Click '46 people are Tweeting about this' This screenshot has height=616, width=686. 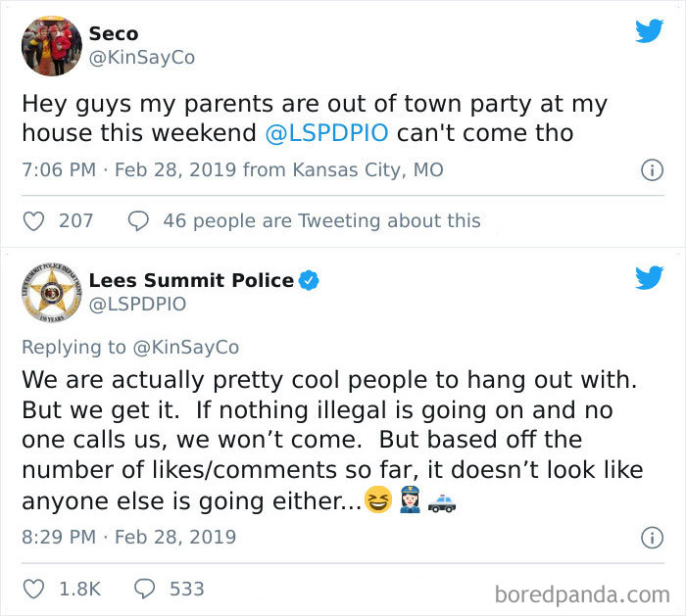pyautogui.click(x=321, y=220)
